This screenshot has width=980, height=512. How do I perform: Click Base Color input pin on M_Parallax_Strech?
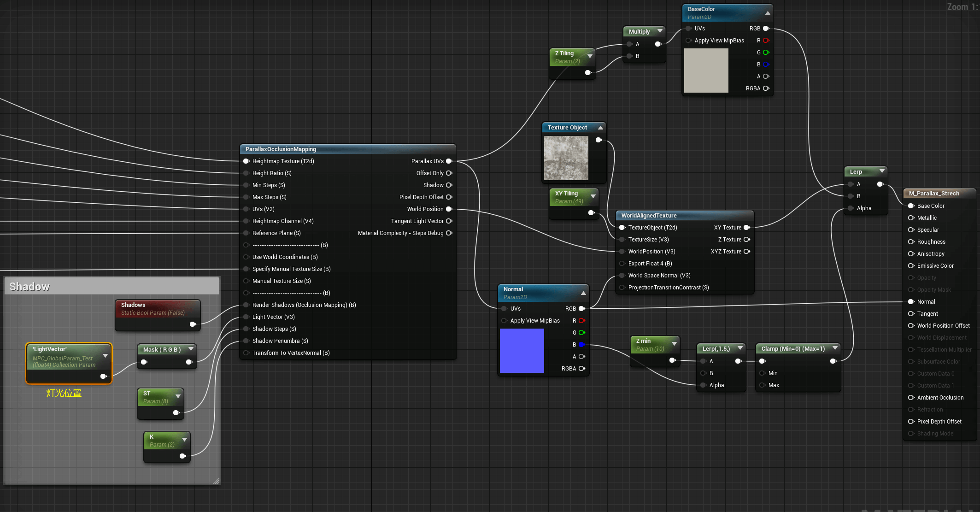coord(911,206)
